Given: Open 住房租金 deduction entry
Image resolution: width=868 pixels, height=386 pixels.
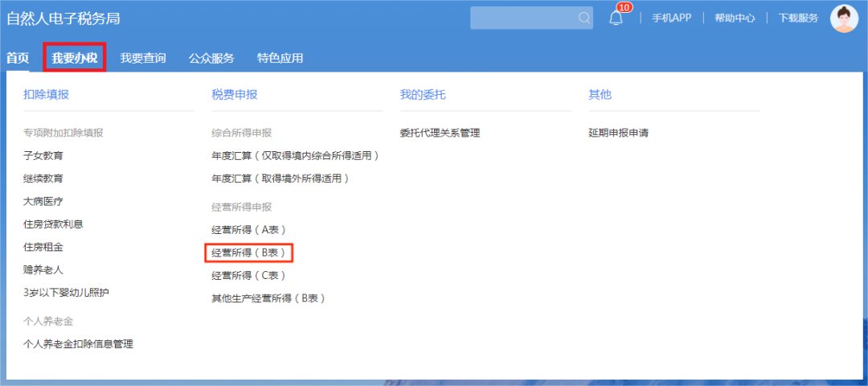Looking at the screenshot, I should 43,247.
